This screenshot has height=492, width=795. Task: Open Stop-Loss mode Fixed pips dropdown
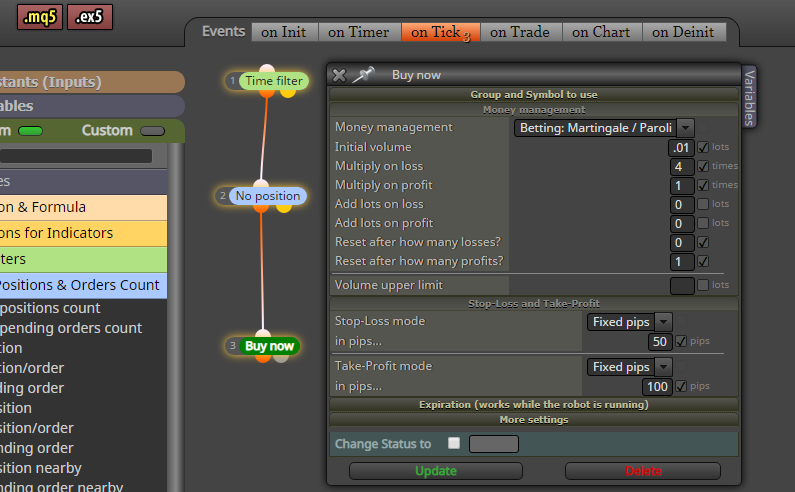tap(629, 322)
